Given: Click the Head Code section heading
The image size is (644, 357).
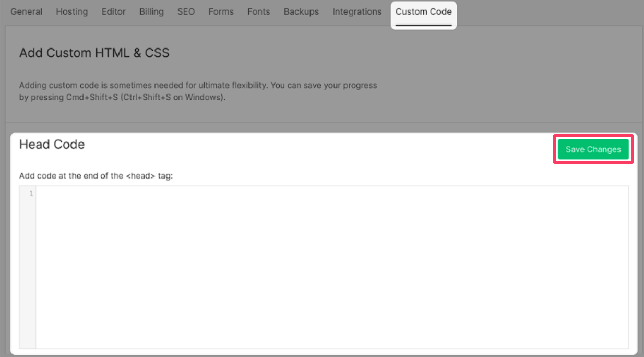Looking at the screenshot, I should click(52, 145).
